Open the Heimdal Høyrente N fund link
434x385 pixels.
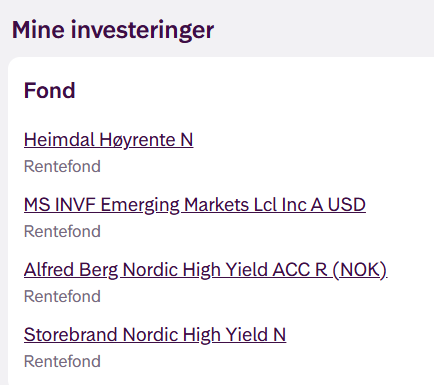pyautogui.click(x=108, y=140)
